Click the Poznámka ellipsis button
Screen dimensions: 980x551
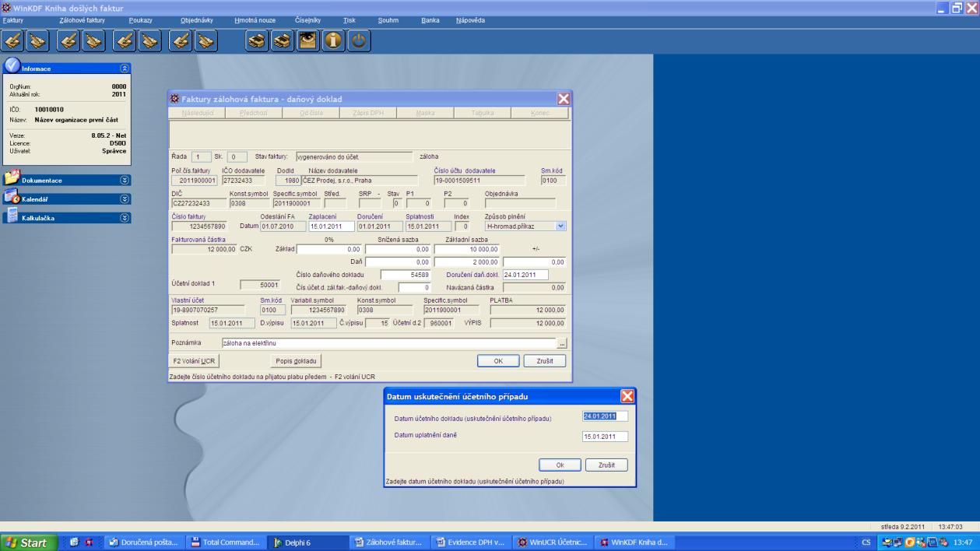point(563,342)
